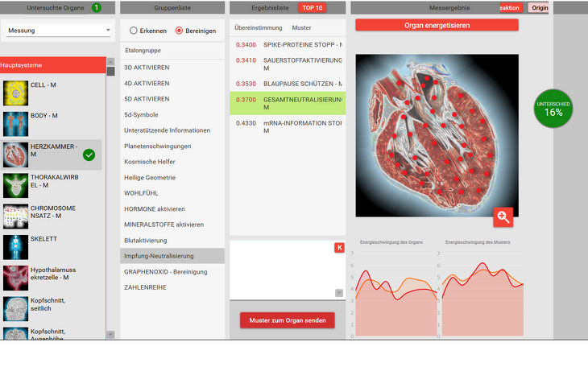The height and width of the screenshot is (367, 588).
Task: Select the CELL - M organ thumbnail
Action: (16, 93)
